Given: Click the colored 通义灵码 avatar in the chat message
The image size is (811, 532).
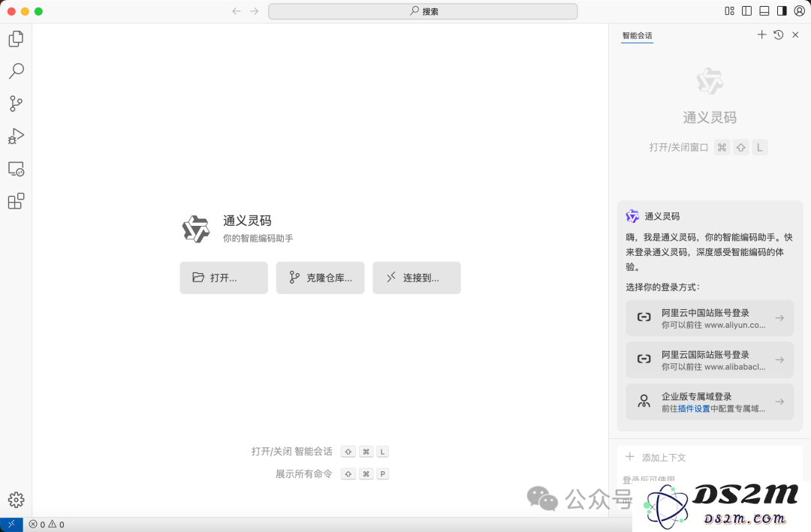Looking at the screenshot, I should pyautogui.click(x=632, y=216).
